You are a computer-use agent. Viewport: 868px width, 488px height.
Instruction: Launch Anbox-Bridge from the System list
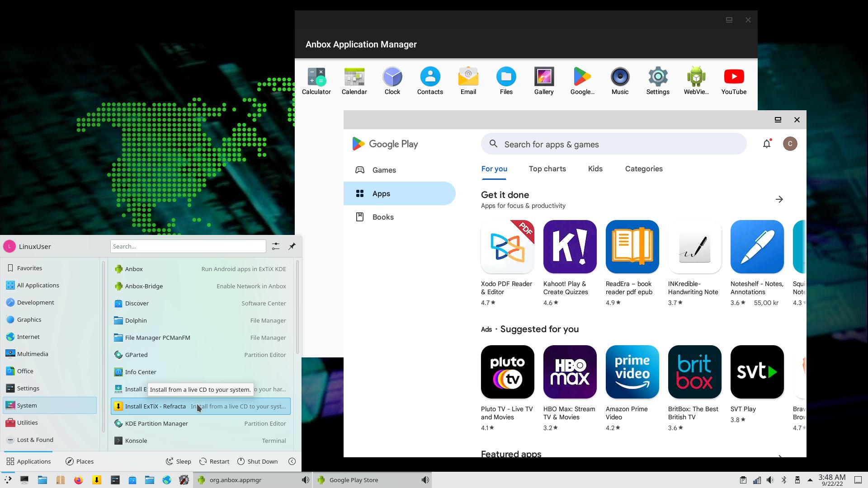coord(200,286)
